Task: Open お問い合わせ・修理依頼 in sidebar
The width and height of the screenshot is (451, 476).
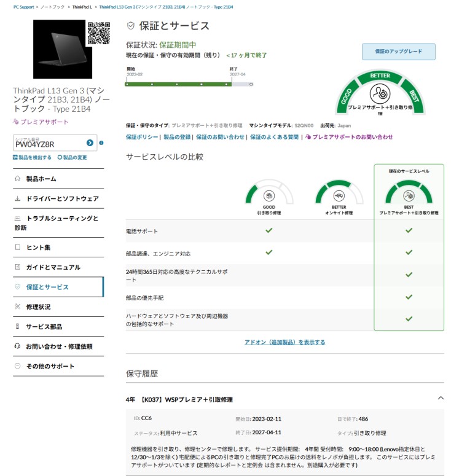Action: pyautogui.click(x=58, y=346)
